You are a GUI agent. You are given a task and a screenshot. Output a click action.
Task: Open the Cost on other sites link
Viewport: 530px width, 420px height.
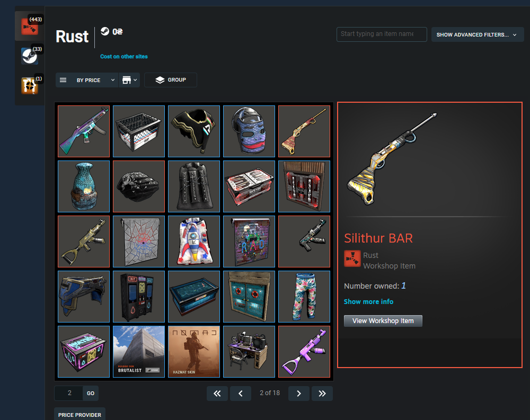[123, 57]
